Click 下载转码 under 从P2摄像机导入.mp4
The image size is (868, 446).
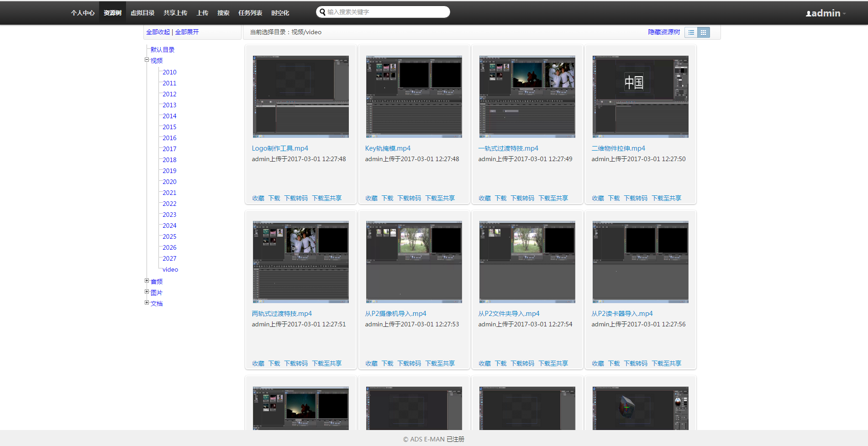[x=409, y=363]
